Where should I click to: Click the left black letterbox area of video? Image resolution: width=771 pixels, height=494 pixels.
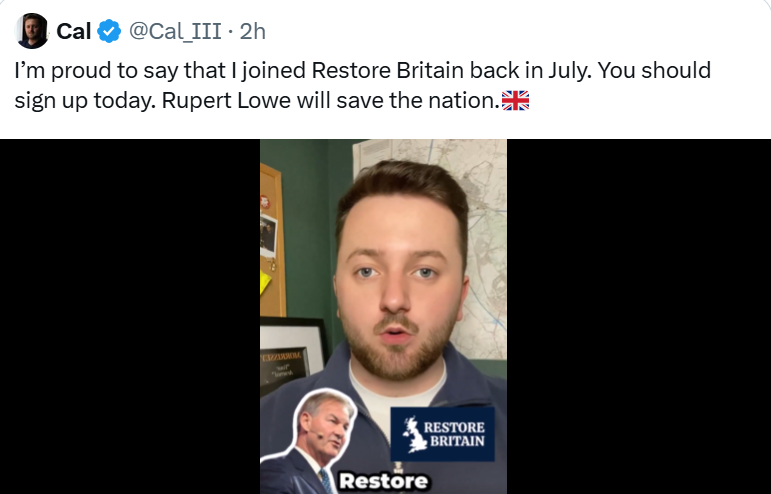[130, 317]
